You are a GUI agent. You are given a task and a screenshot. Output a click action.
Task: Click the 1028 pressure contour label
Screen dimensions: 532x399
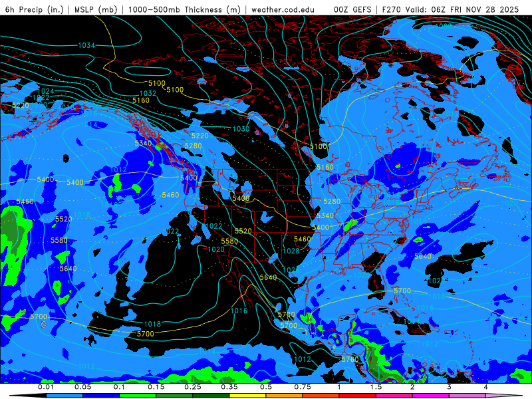(291, 251)
